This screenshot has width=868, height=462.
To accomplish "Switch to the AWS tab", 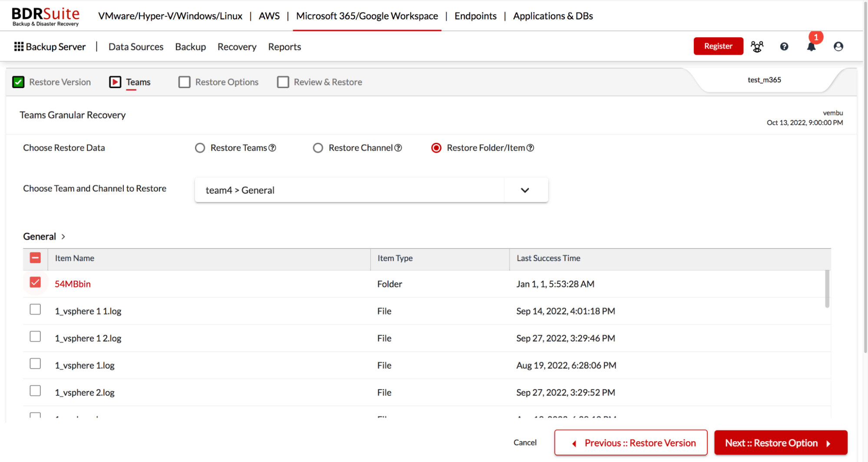I will (x=269, y=16).
